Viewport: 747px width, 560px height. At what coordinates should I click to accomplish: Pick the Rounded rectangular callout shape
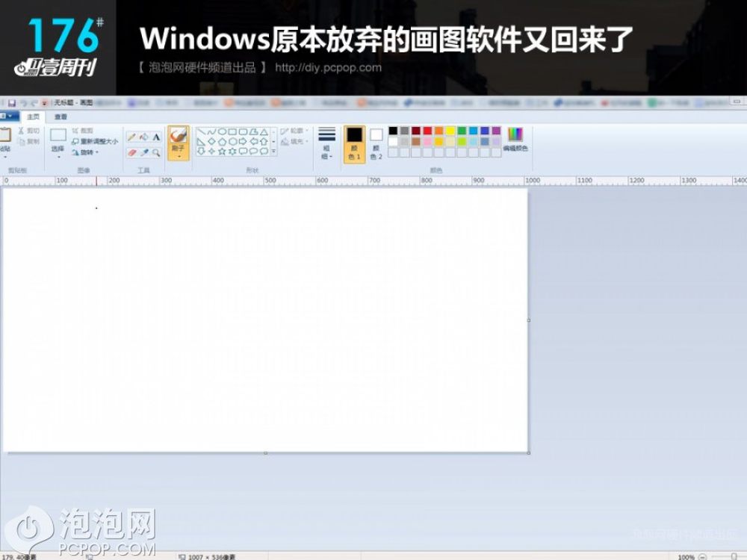[243, 151]
